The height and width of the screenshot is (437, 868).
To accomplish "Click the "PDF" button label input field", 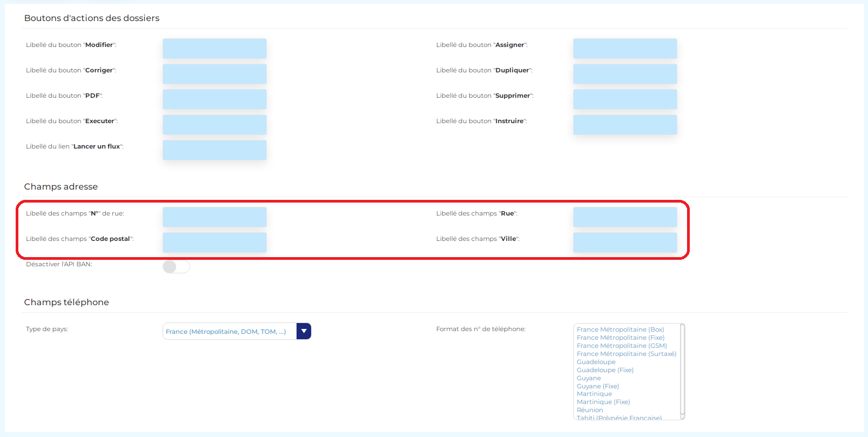I will [214, 99].
